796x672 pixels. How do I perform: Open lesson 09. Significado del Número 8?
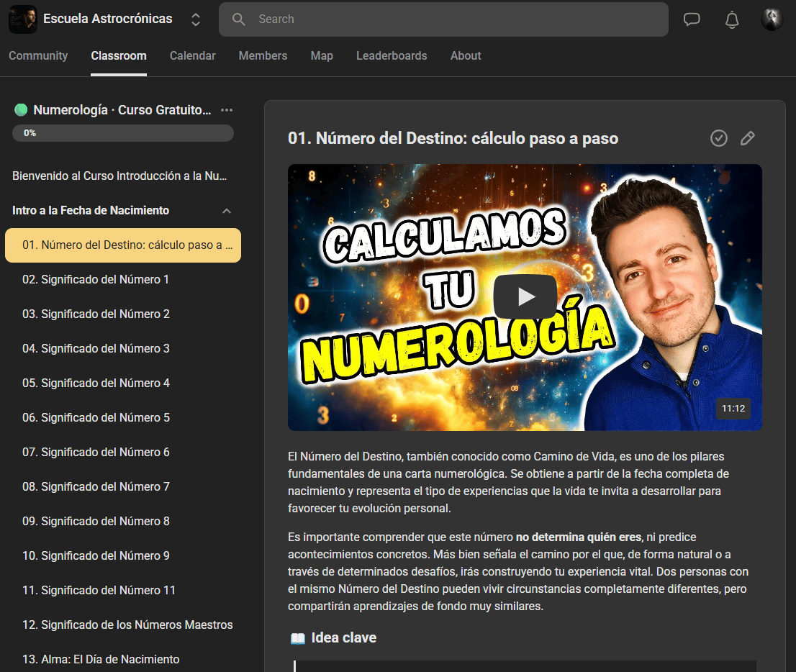[96, 521]
